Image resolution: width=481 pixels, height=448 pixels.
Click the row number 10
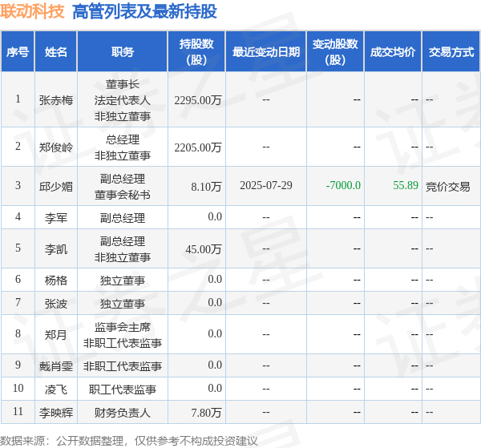point(18,388)
